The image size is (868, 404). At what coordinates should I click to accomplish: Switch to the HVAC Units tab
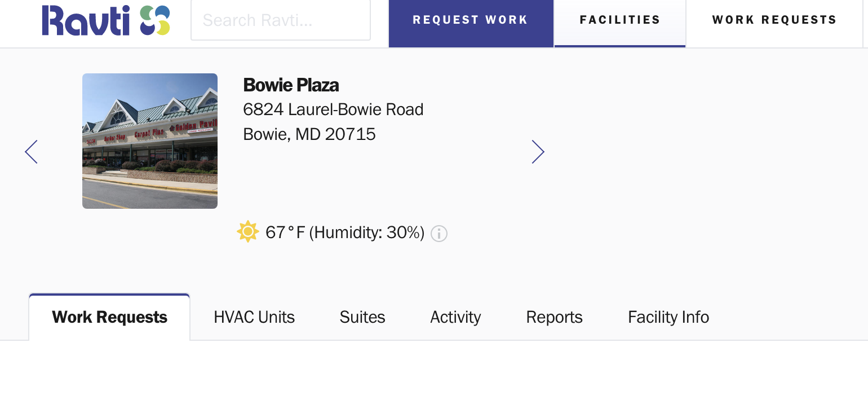(x=254, y=317)
